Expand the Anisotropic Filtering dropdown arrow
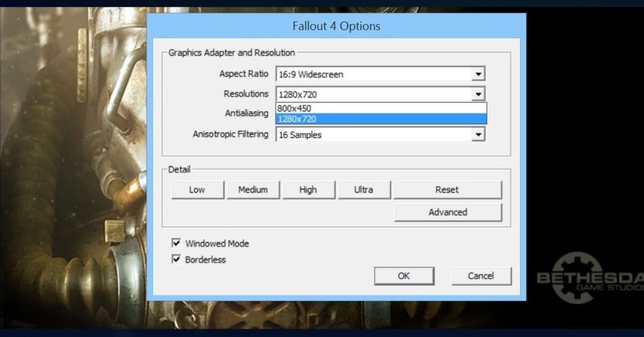The height and width of the screenshot is (337, 644). click(478, 135)
